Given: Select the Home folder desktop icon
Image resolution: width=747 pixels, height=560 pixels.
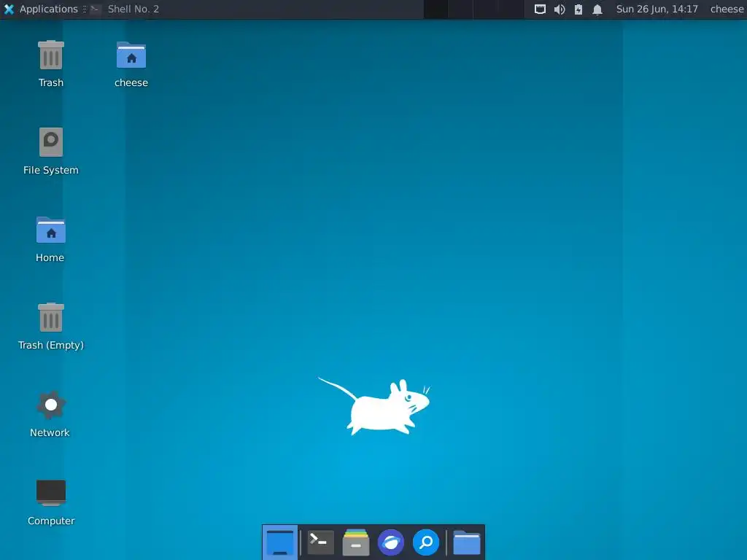Looking at the screenshot, I should 51,230.
